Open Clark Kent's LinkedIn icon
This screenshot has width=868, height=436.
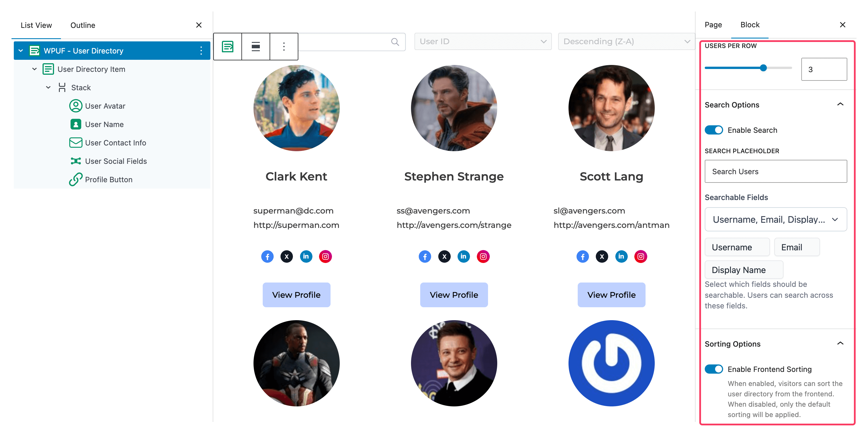point(306,257)
